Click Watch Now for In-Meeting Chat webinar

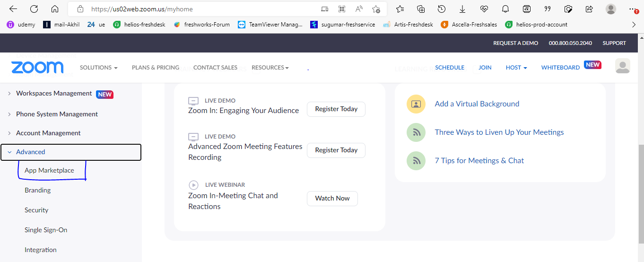pyautogui.click(x=332, y=198)
